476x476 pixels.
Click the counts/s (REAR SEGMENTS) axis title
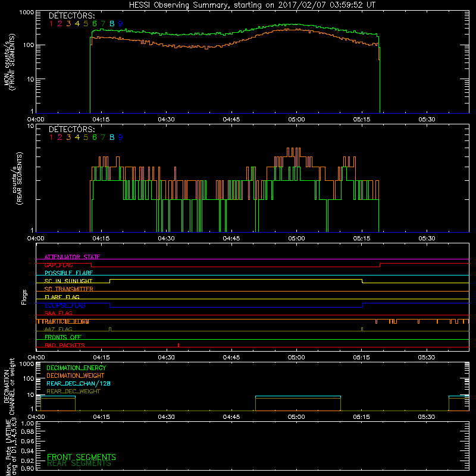pyautogui.click(x=17, y=178)
